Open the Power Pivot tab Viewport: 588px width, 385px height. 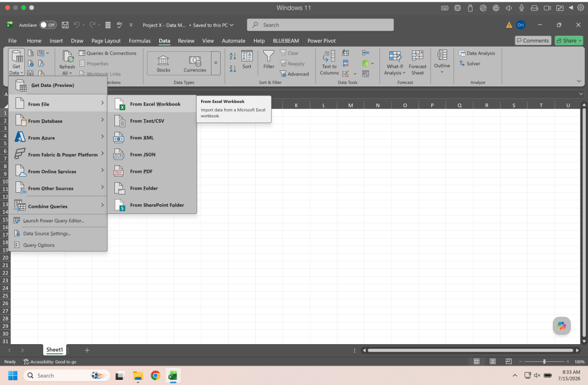coord(321,40)
